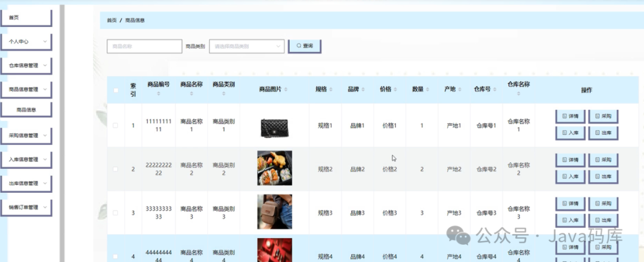The image size is (644, 262).
Task: Click the 索引 column header
Action: tap(133, 90)
